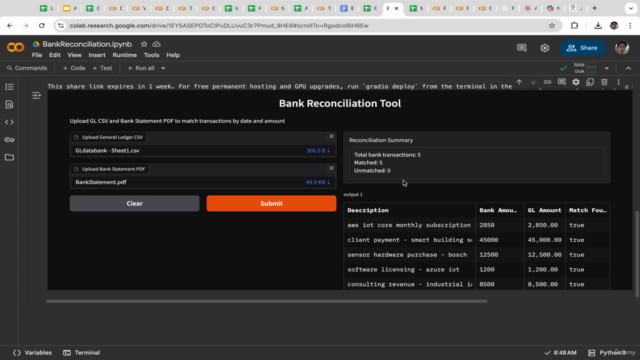Click the GL Amount column header
This screenshot has height=360, width=640.
[x=544, y=210]
